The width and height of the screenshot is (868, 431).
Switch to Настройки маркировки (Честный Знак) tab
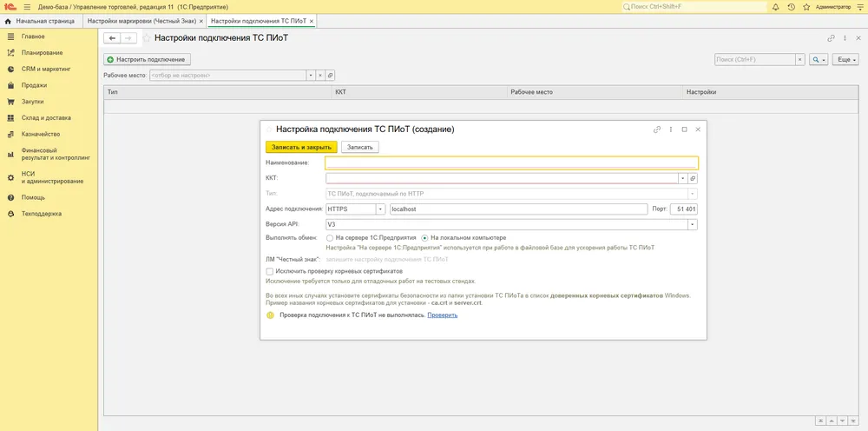click(x=141, y=21)
